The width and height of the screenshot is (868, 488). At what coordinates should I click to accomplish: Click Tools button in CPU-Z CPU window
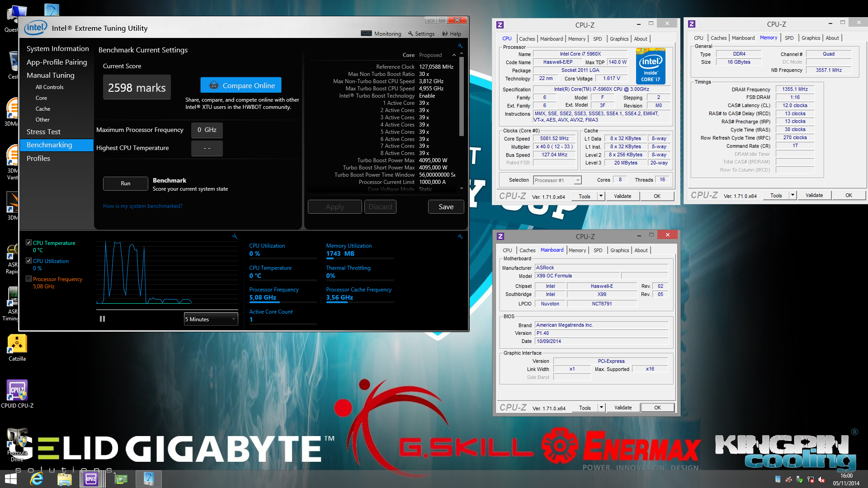tap(584, 196)
